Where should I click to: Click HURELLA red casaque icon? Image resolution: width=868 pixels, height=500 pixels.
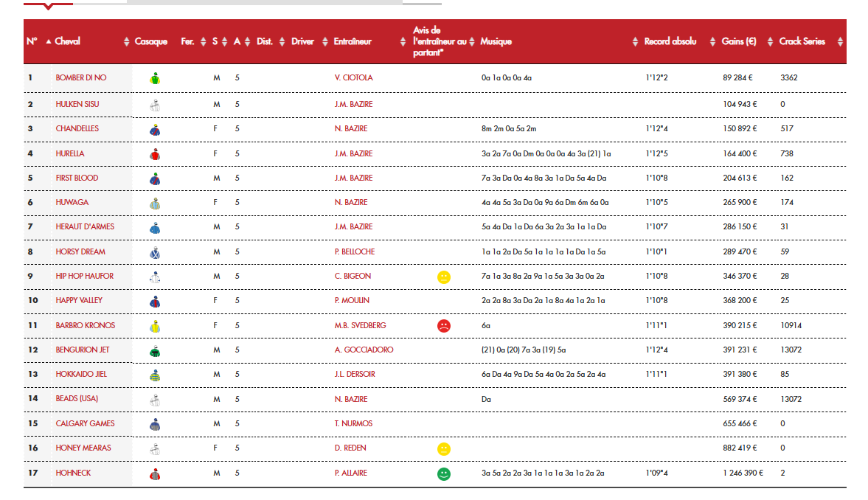(x=155, y=154)
